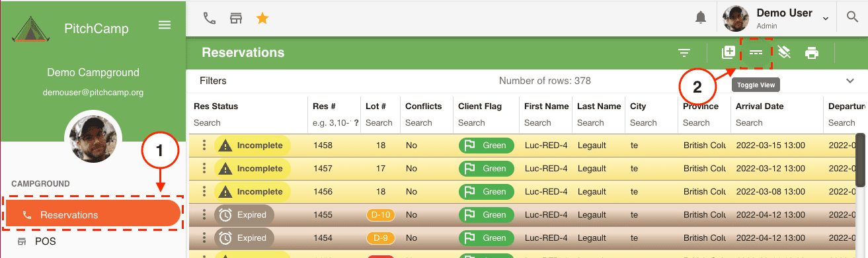Sort by Client Flag column header

[480, 106]
